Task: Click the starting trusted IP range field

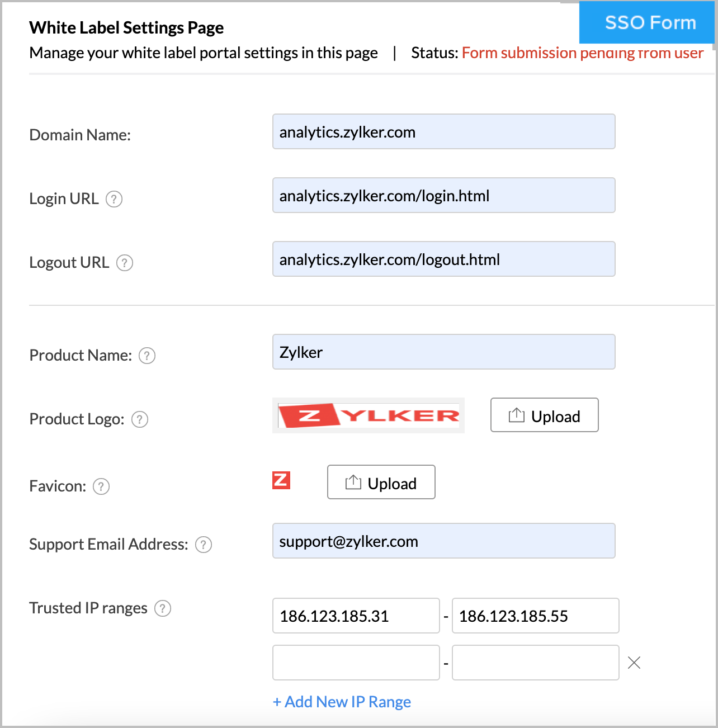Action: coord(356,616)
